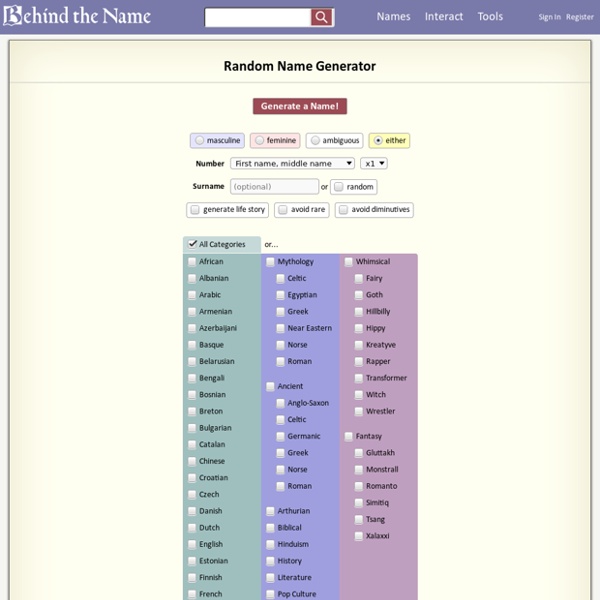The width and height of the screenshot is (600, 600).
Task: Click the Sign In link
Action: click(x=549, y=17)
